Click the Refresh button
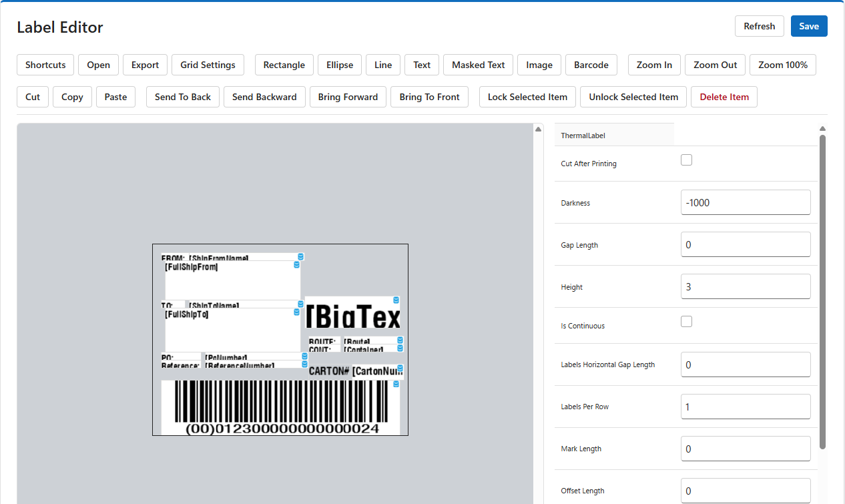 pyautogui.click(x=760, y=26)
